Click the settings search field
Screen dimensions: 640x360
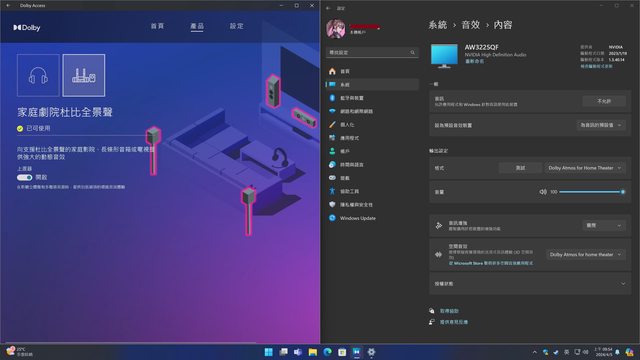click(372, 52)
